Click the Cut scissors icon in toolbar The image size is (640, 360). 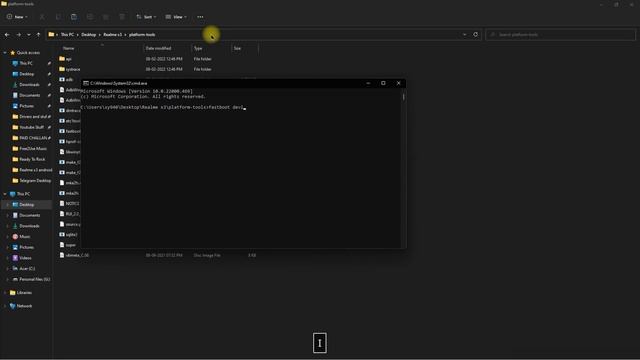pos(42,17)
